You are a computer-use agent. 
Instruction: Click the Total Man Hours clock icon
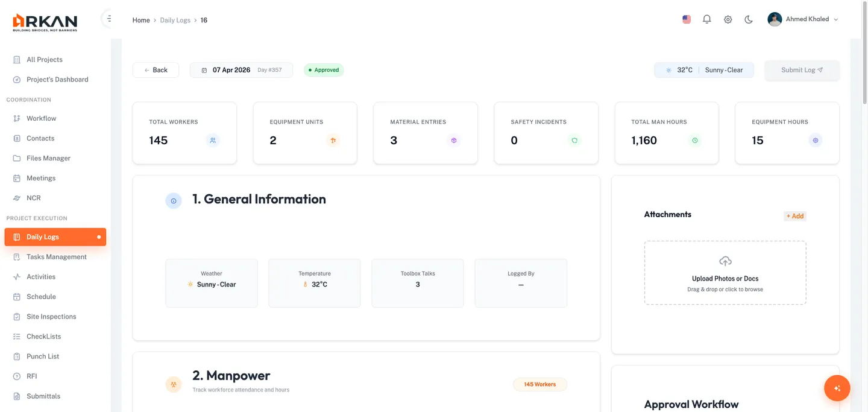694,141
